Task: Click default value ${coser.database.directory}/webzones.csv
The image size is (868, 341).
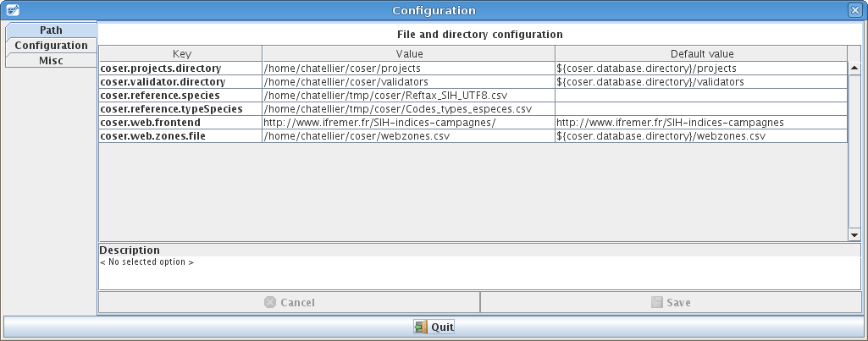Action: (x=701, y=135)
